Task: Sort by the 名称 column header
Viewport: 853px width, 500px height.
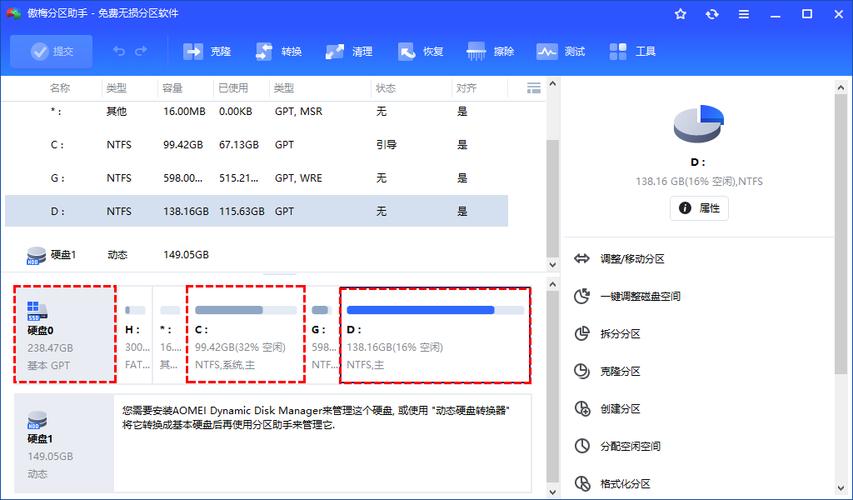Action: pyautogui.click(x=60, y=88)
